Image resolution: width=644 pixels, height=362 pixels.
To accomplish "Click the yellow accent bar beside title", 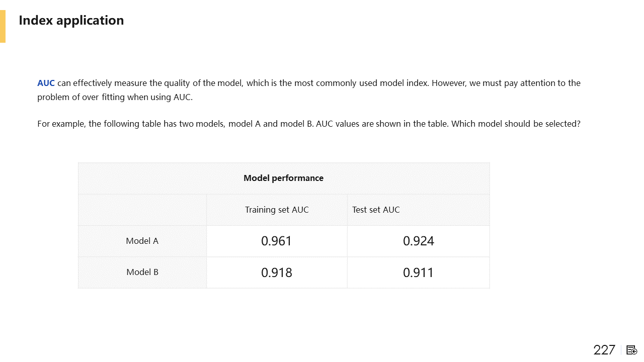I will (3, 26).
